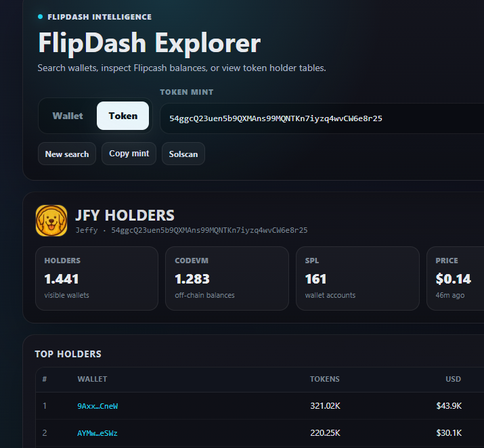Click the USD column header

tap(453, 379)
